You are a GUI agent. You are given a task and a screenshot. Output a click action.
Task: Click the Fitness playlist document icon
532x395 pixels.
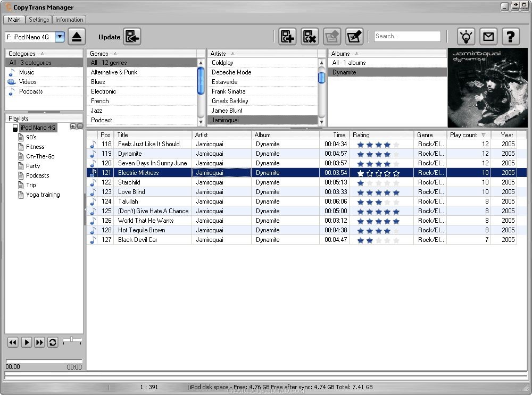(x=21, y=147)
